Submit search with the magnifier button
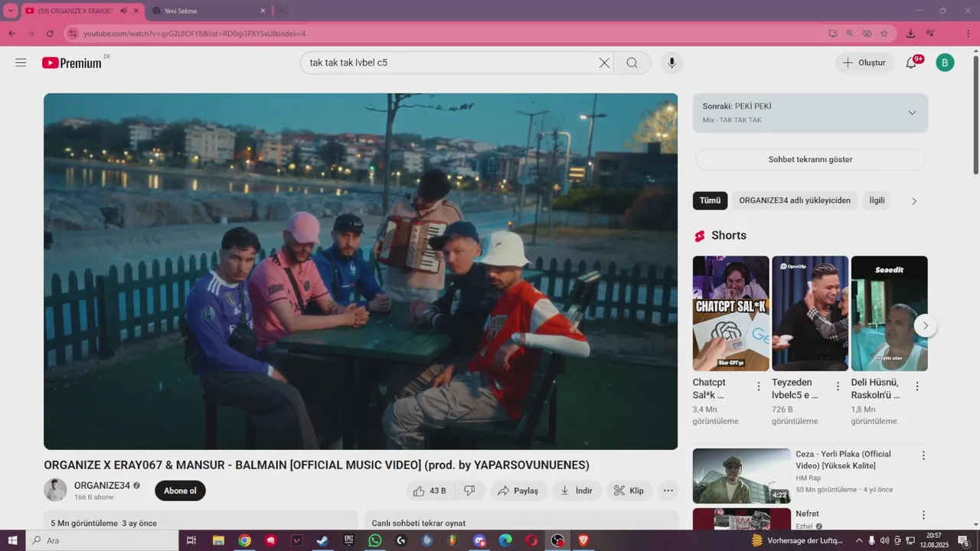 [x=632, y=63]
